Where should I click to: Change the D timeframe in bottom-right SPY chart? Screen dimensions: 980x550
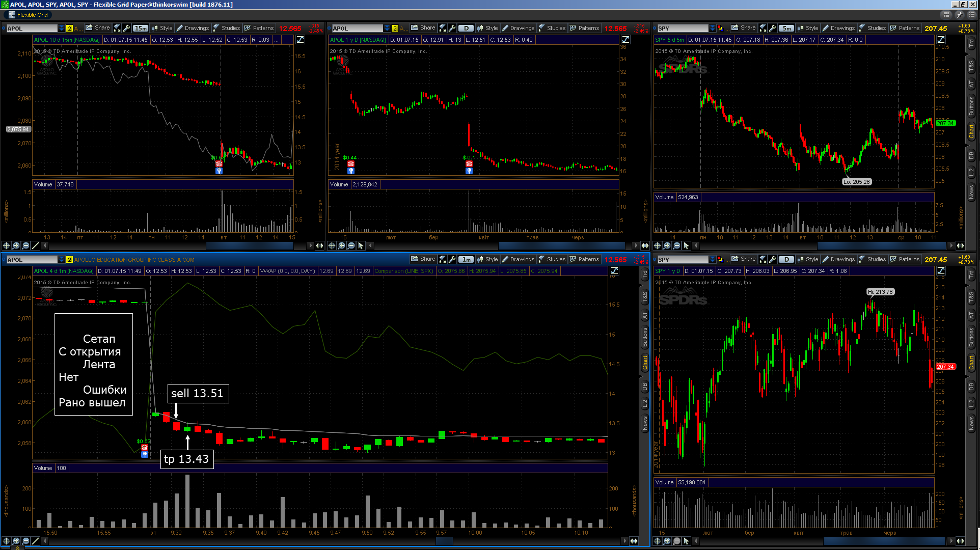[786, 259]
